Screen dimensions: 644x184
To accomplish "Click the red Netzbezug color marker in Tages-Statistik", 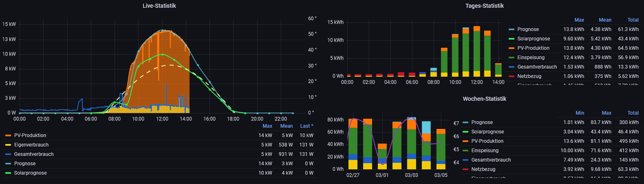I will tap(512, 76).
